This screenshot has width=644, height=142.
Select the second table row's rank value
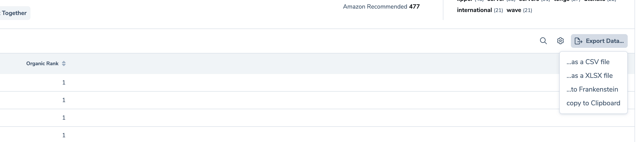pyautogui.click(x=64, y=100)
